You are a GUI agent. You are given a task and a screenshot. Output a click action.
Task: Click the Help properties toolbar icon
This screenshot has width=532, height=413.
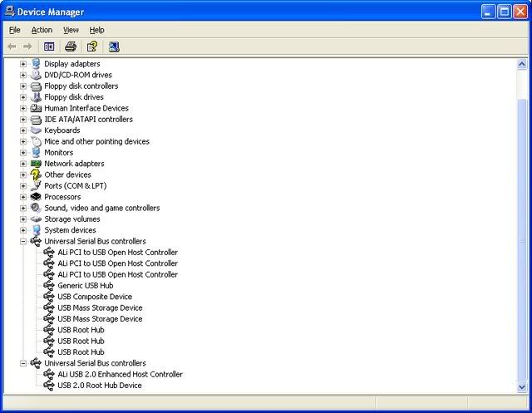[92, 47]
